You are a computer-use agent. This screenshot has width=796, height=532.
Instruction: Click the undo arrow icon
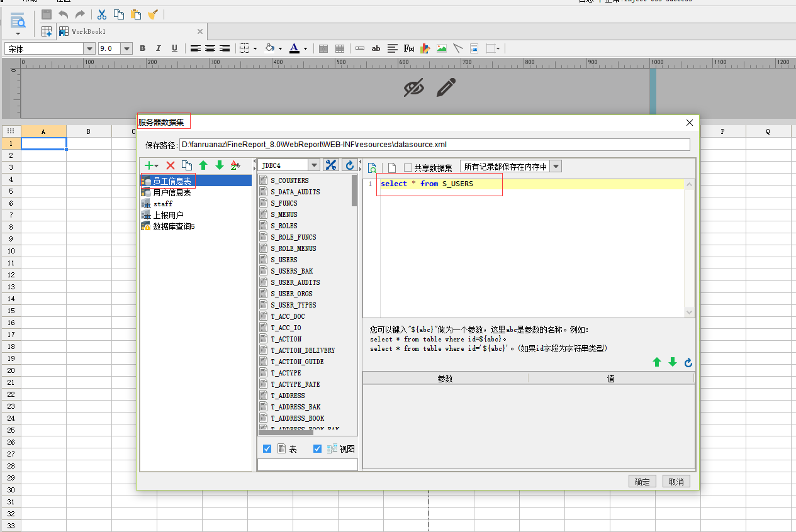pos(63,14)
